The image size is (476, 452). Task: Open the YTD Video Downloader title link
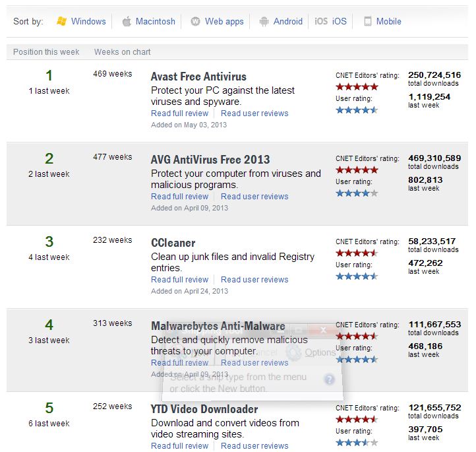point(204,409)
